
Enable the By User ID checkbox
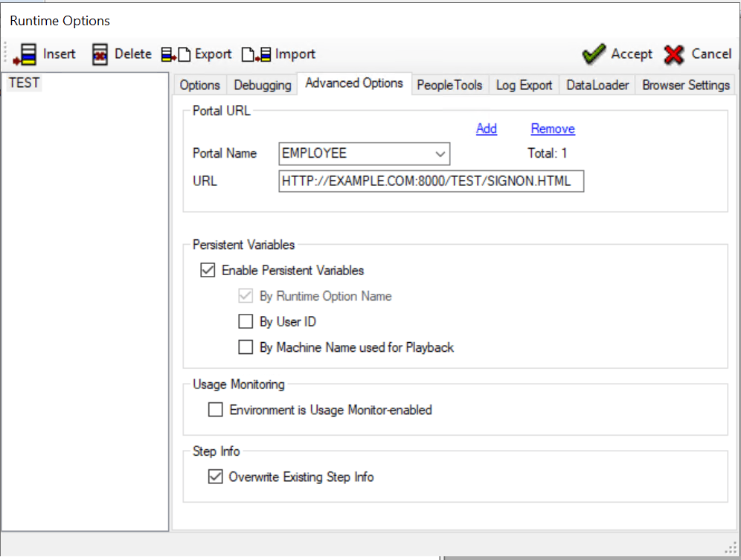[x=246, y=321]
